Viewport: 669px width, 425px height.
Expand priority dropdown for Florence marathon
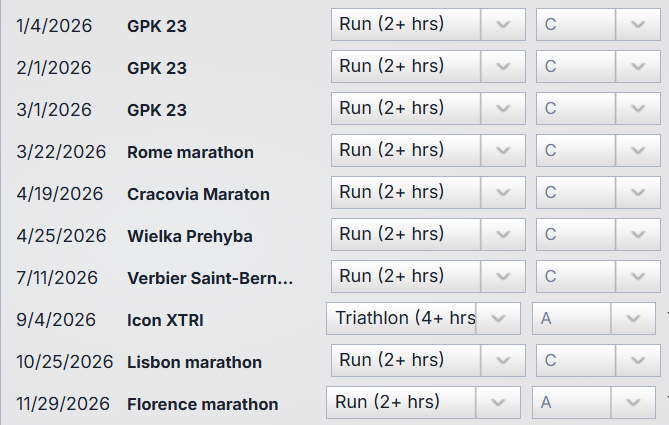(x=632, y=403)
